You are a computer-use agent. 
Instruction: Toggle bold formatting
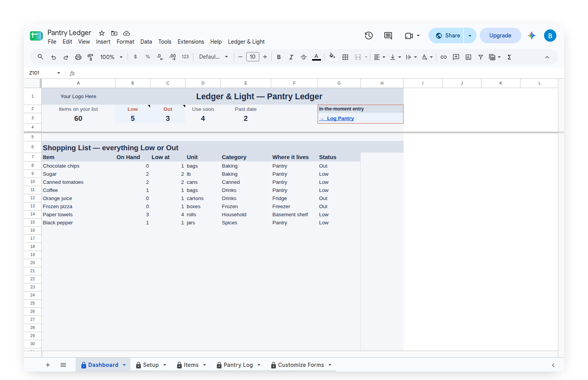point(279,57)
